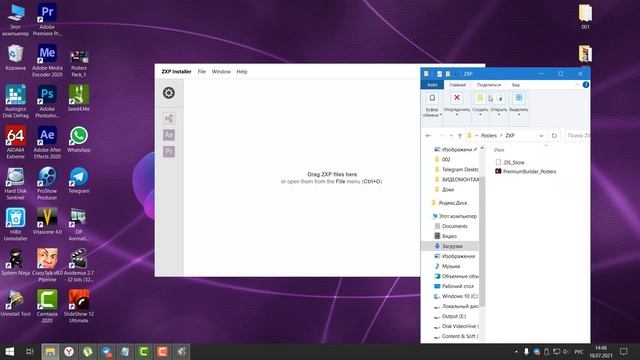640x360 pixels.
Task: Open the File menu in ZXP Installer
Action: tap(202, 71)
